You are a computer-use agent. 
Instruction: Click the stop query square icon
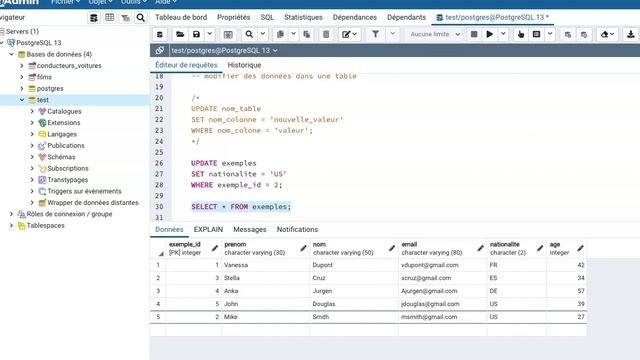(474, 34)
